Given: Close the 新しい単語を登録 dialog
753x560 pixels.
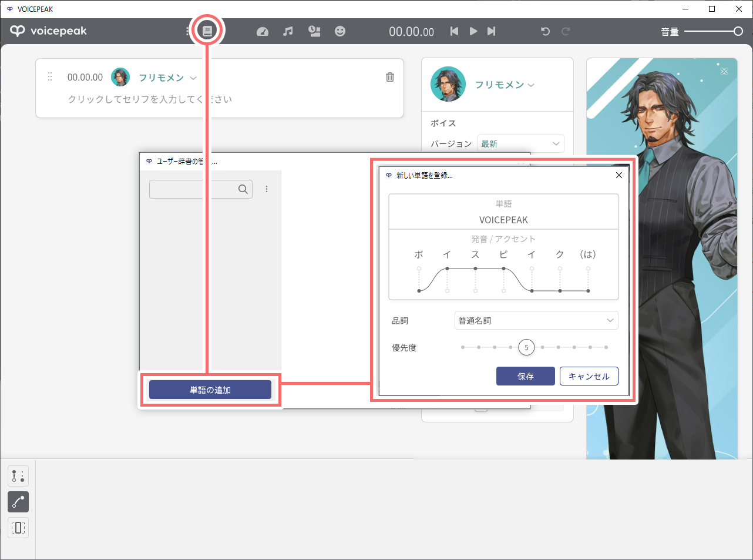Looking at the screenshot, I should [618, 175].
